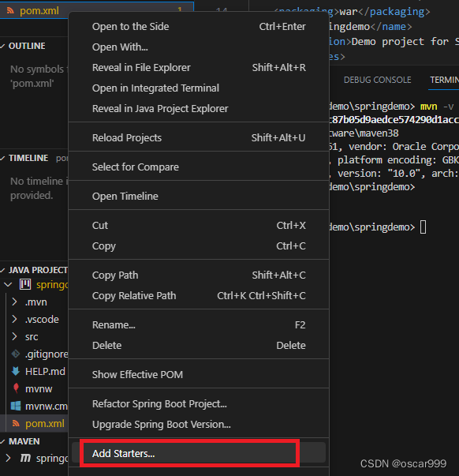The width and height of the screenshot is (459, 476).
Task: Click the RSS icon of the pom.xml tab
Action: point(10,10)
